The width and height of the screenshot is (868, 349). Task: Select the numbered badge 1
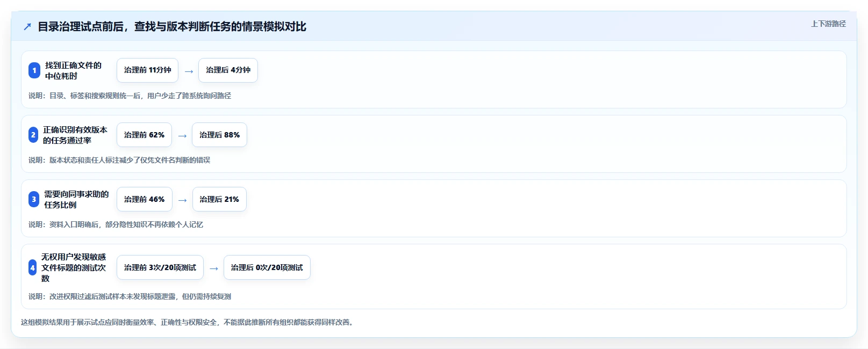34,70
